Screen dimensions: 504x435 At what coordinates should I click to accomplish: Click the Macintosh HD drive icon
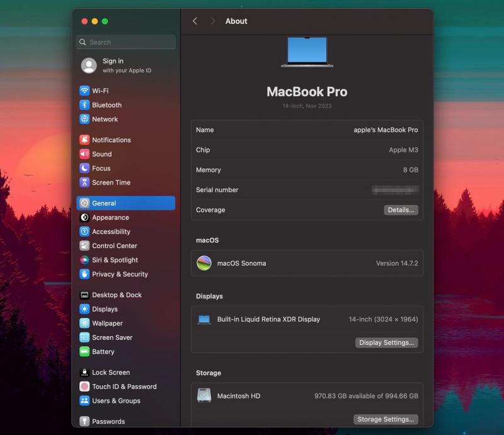pyautogui.click(x=204, y=395)
